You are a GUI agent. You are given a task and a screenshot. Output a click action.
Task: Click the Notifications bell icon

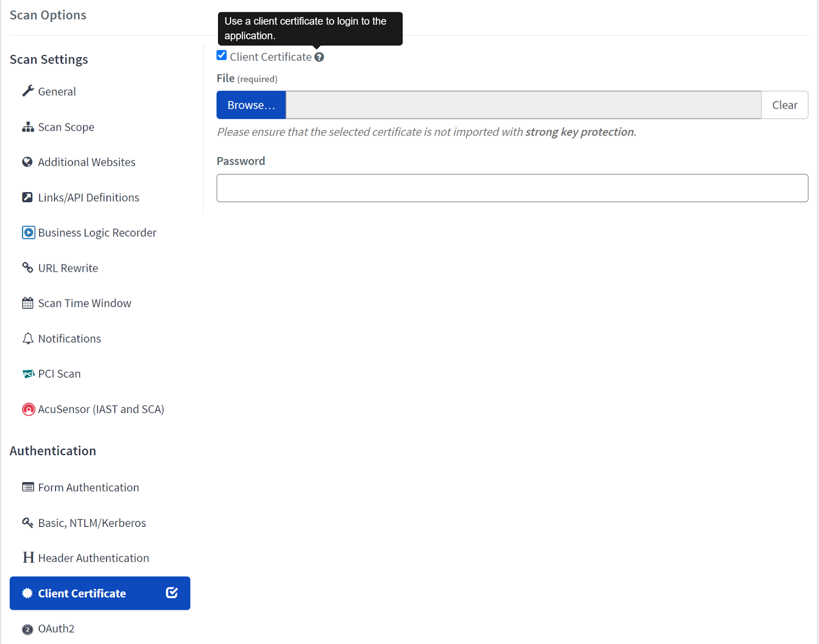(28, 339)
